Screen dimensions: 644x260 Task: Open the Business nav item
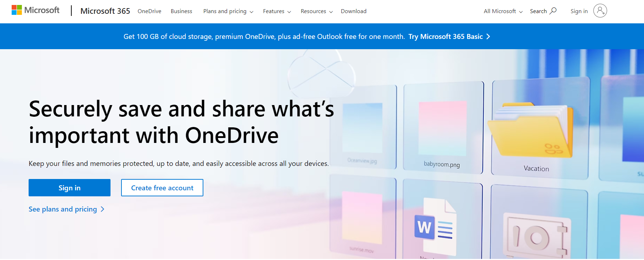point(181,11)
